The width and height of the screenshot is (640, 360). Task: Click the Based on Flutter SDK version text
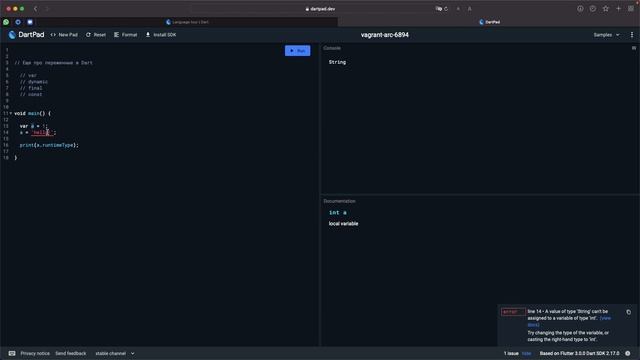click(x=579, y=353)
